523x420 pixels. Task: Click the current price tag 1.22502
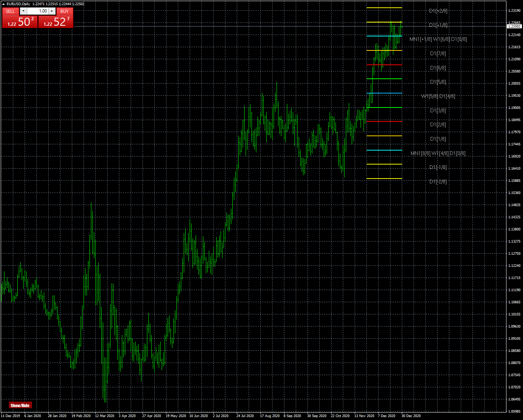(x=514, y=26)
